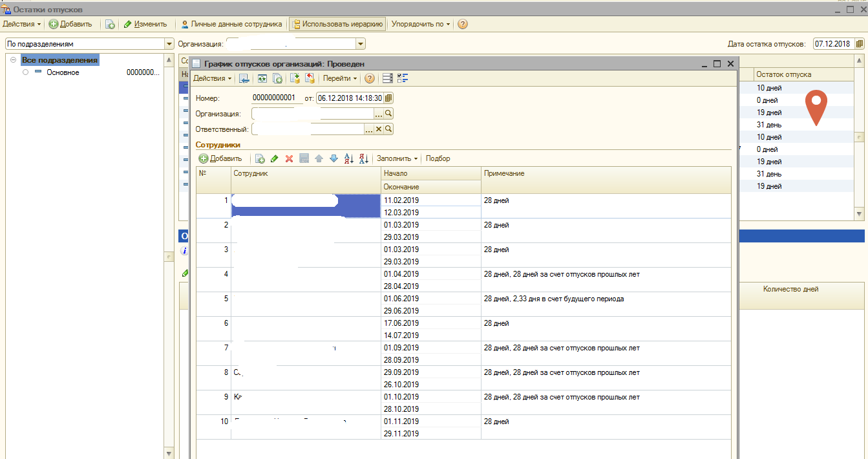The height and width of the screenshot is (459, 868).
Task: Click Личные данные сотрудника button
Action: (x=231, y=24)
